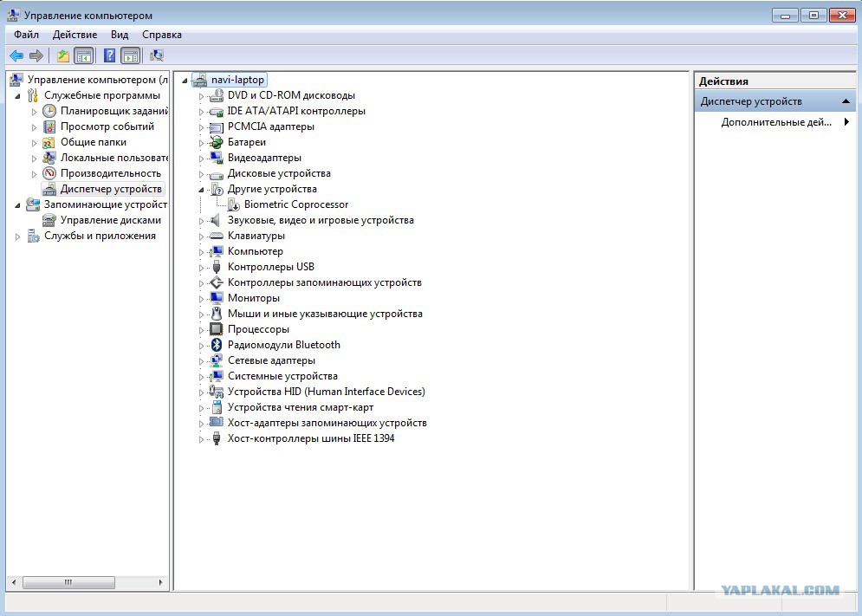The width and height of the screenshot is (862, 616).
Task: Toggle the Show/Hide Action Pane toolbar icon
Action: (x=130, y=55)
